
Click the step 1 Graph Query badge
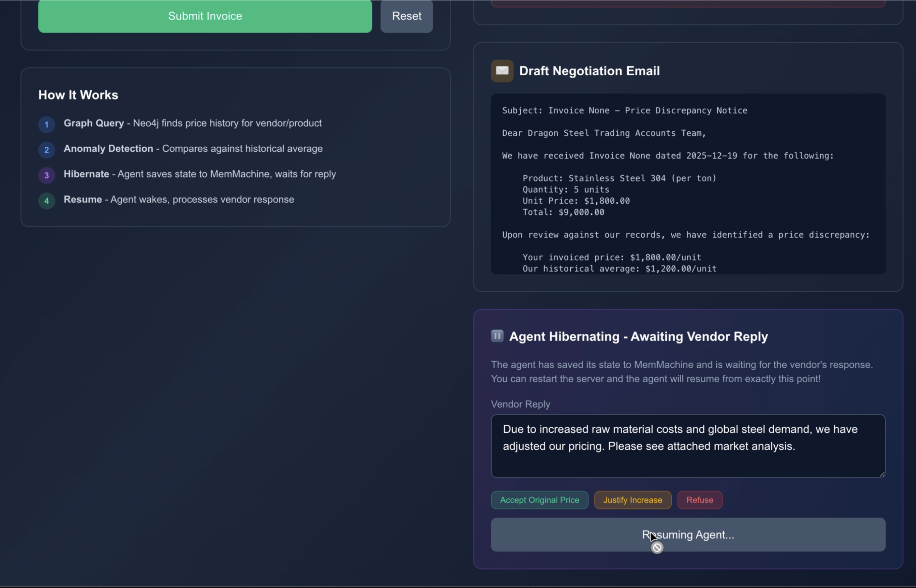(47, 125)
